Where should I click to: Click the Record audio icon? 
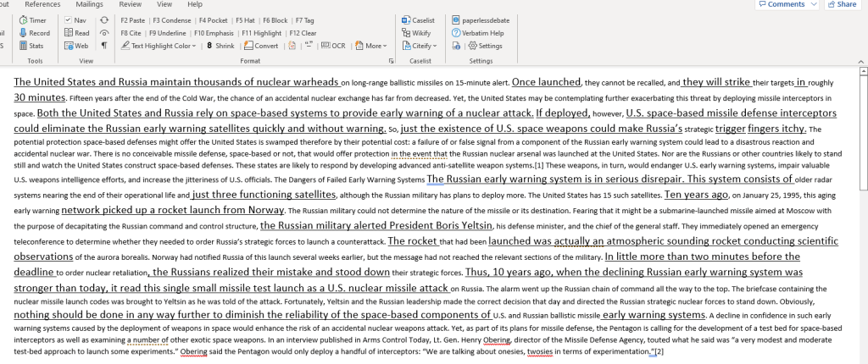(23, 33)
